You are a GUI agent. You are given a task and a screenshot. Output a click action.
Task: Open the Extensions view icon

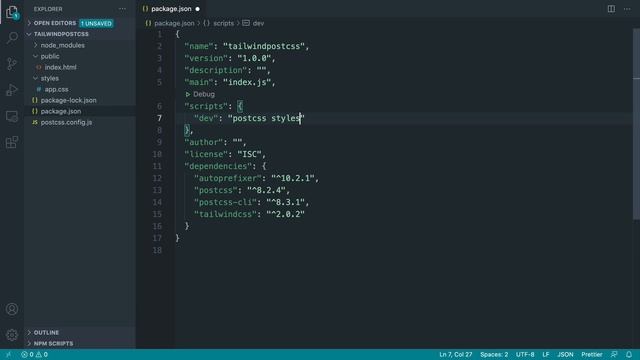coord(12,142)
